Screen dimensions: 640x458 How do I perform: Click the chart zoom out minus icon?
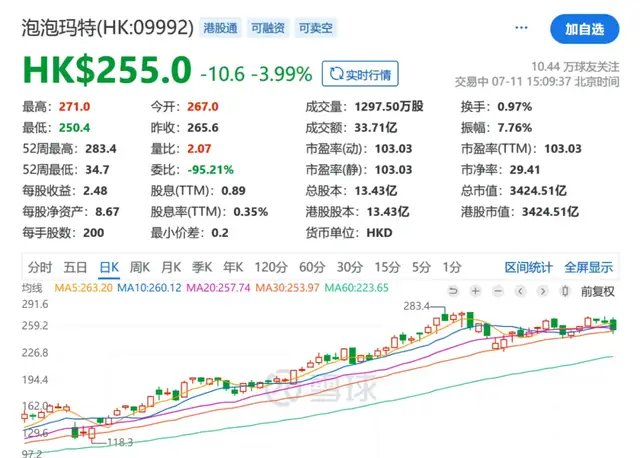click(x=498, y=291)
